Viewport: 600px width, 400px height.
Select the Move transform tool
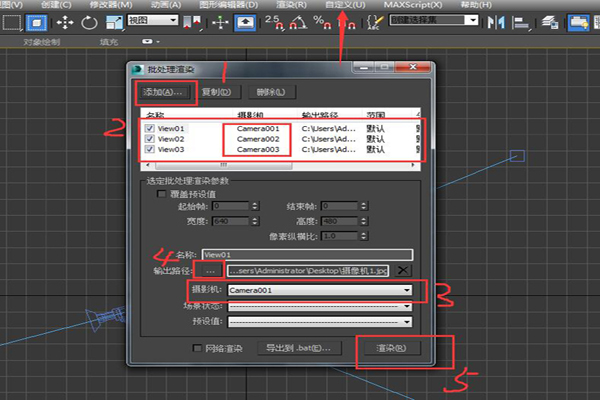click(65, 21)
